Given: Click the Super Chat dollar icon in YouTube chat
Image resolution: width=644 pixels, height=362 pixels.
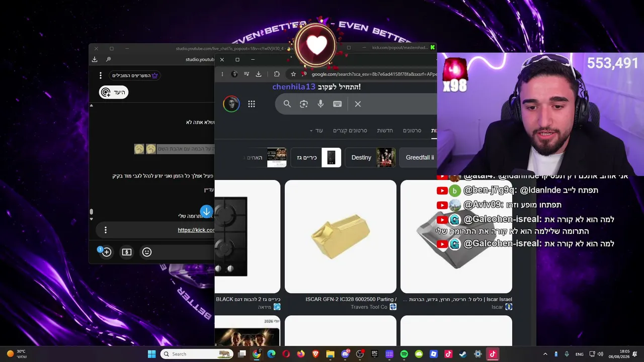Looking at the screenshot, I should pyautogui.click(x=127, y=252).
